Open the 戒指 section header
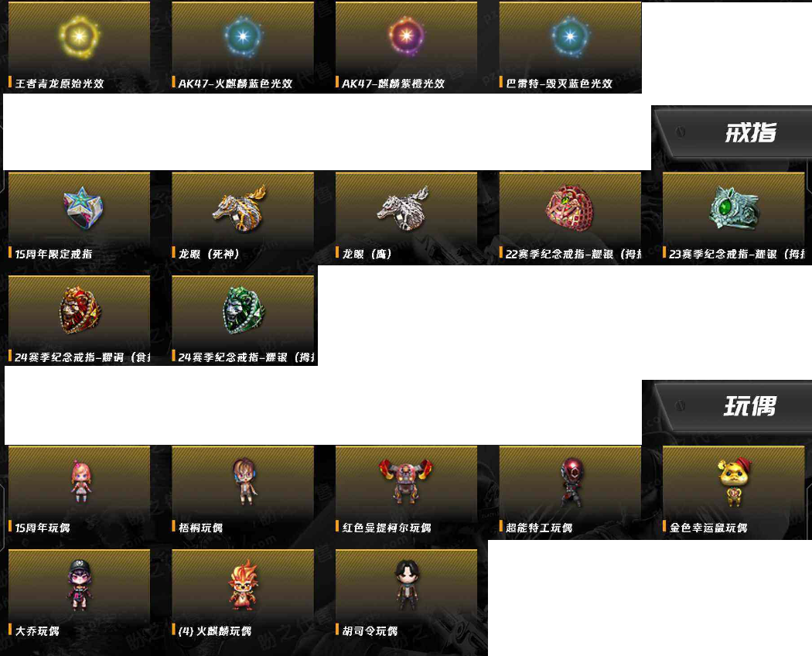Screen dimensions: 812x656 point(750,132)
